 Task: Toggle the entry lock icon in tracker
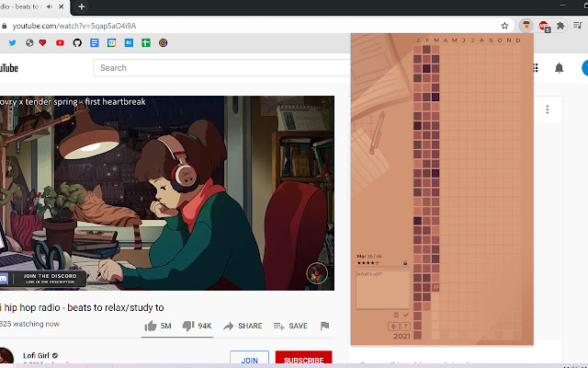click(x=405, y=263)
